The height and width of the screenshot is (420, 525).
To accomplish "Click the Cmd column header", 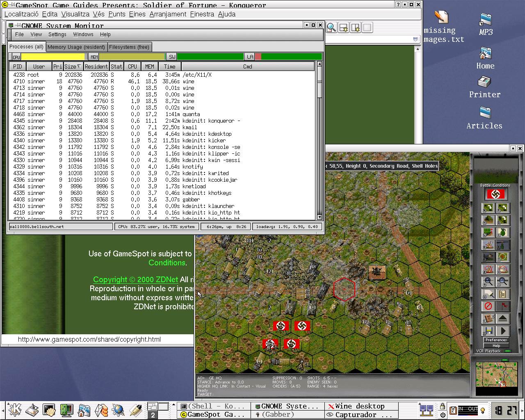I will point(248,66).
